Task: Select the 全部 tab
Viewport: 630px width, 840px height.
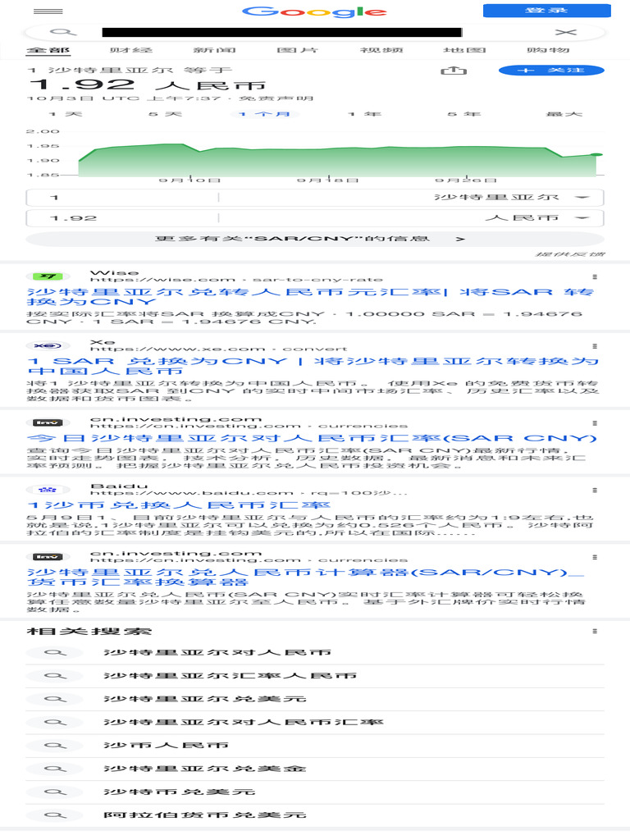Action: pyautogui.click(x=48, y=50)
